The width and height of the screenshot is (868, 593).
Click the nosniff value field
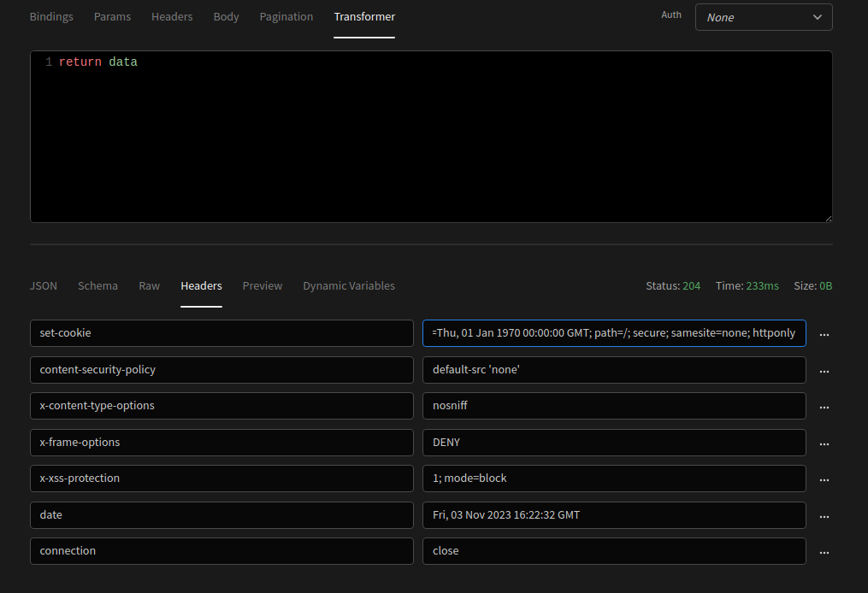(x=614, y=406)
